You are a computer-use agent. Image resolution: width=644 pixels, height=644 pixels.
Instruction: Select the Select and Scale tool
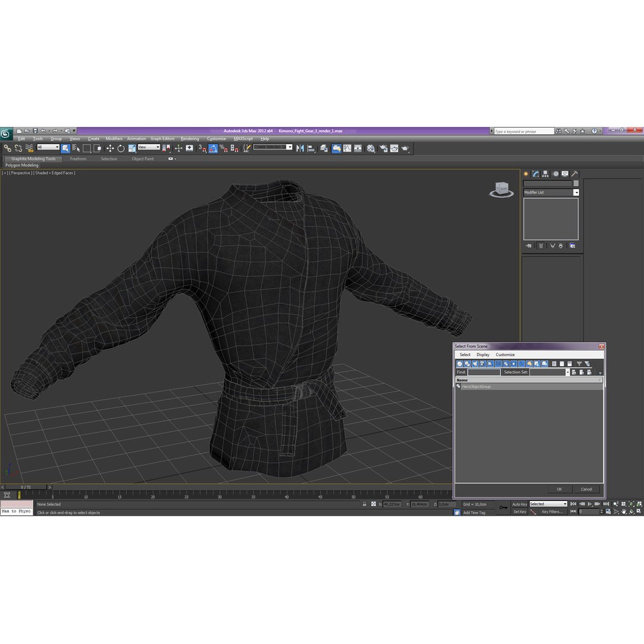point(132,148)
